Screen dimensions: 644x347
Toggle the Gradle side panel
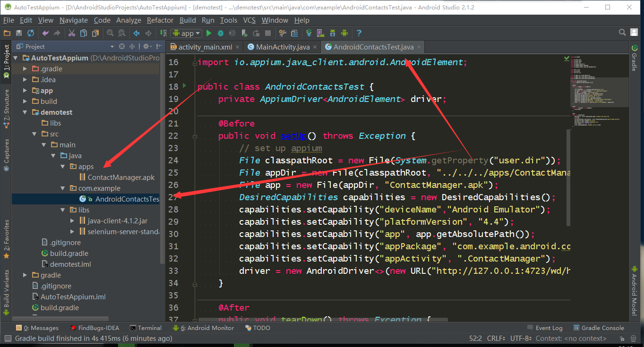tap(634, 58)
